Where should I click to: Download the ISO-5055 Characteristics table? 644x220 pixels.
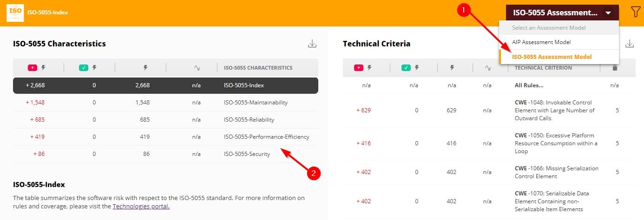point(312,44)
